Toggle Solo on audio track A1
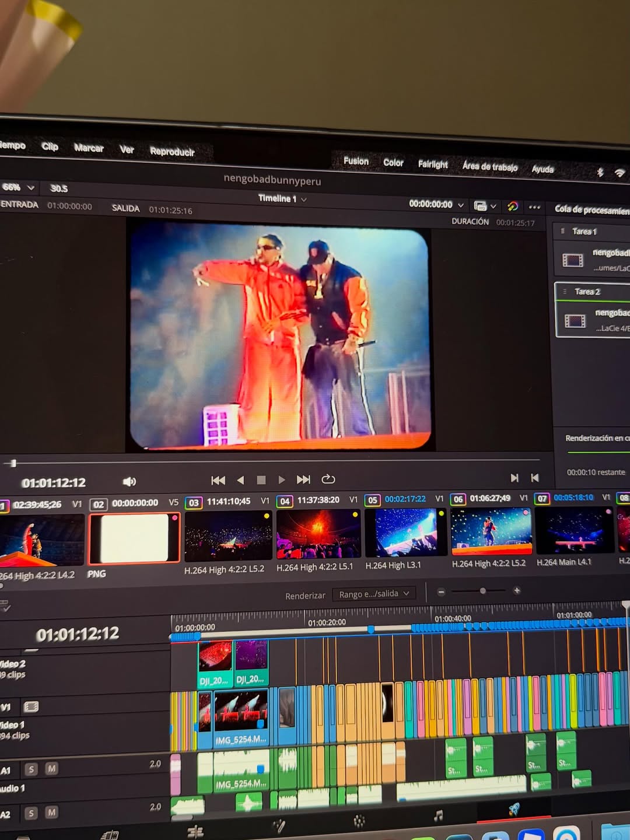The width and height of the screenshot is (630, 840). 32,769
